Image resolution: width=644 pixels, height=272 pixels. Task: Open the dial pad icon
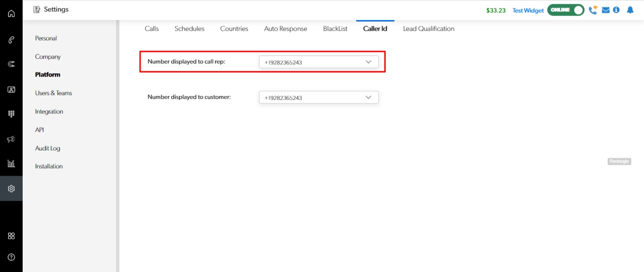pos(11,114)
